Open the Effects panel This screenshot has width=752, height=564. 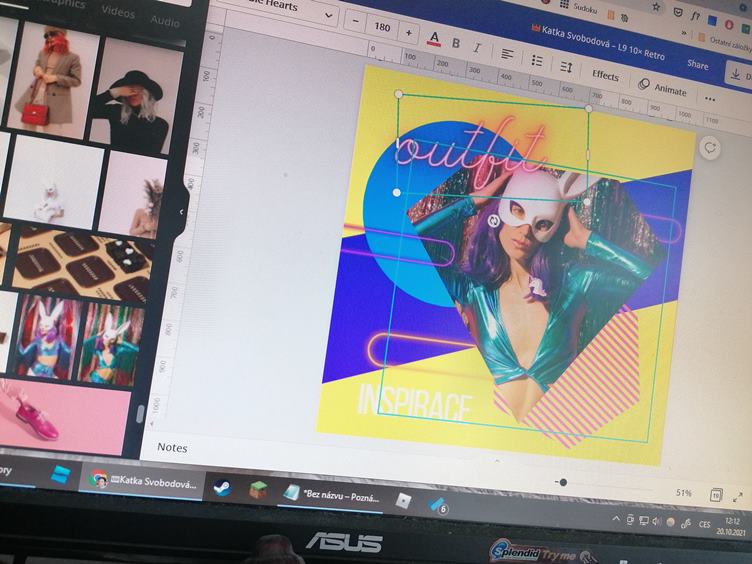coord(605,75)
